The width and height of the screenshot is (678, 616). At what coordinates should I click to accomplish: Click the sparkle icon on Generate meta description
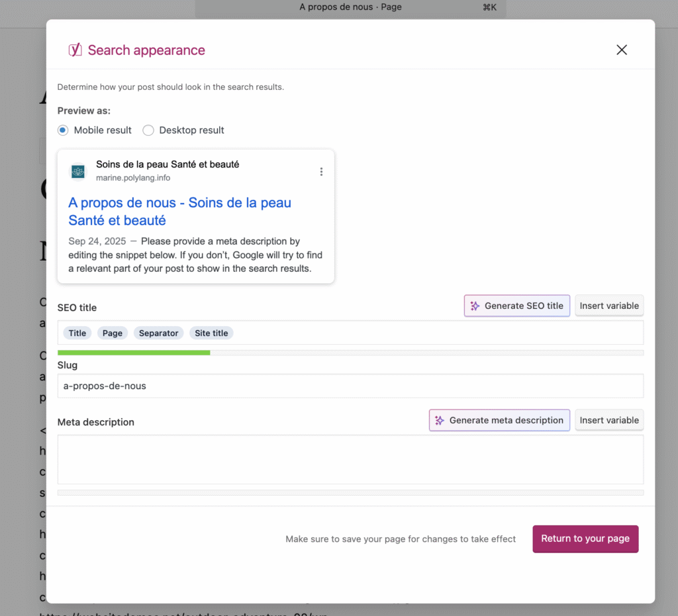[439, 420]
